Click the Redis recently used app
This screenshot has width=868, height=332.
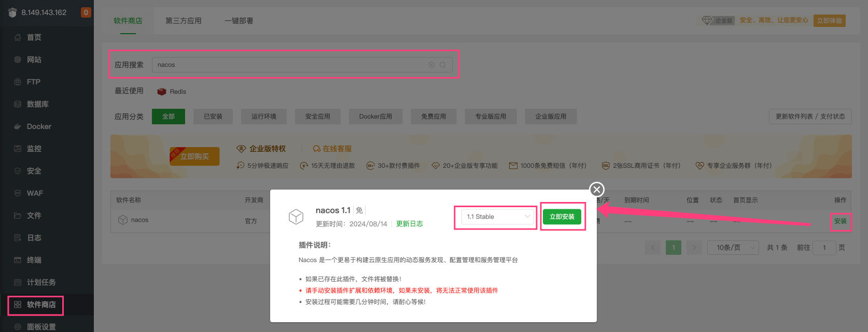click(172, 92)
